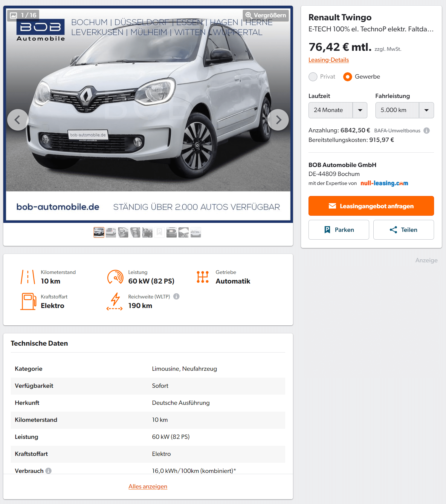Select the ninth gallery thumbnail
Image resolution: width=446 pixels, height=504 pixels.
(x=196, y=232)
